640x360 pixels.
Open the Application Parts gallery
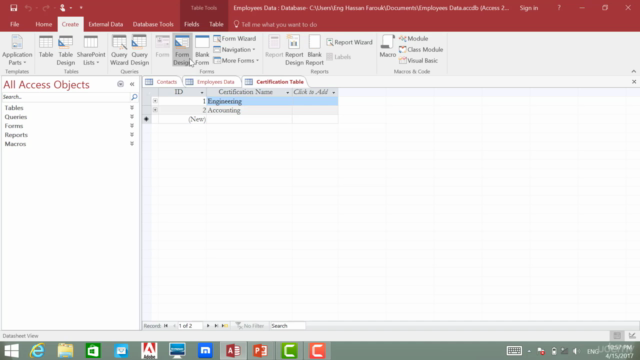pos(17,50)
